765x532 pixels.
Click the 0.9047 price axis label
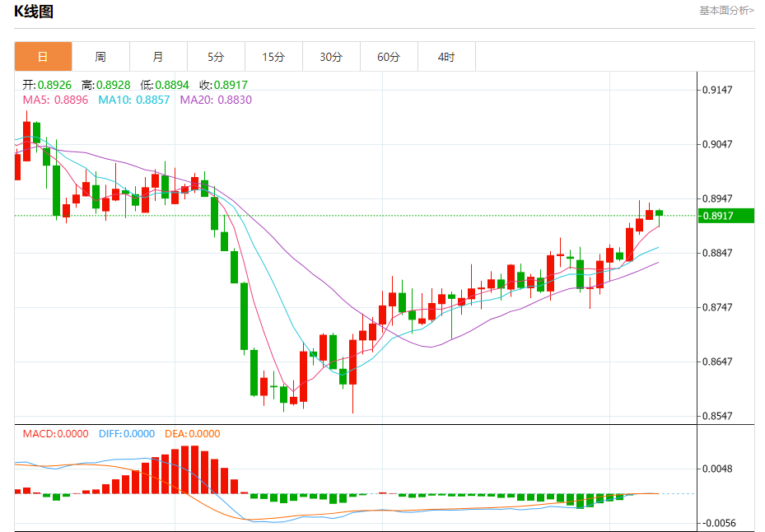click(717, 144)
